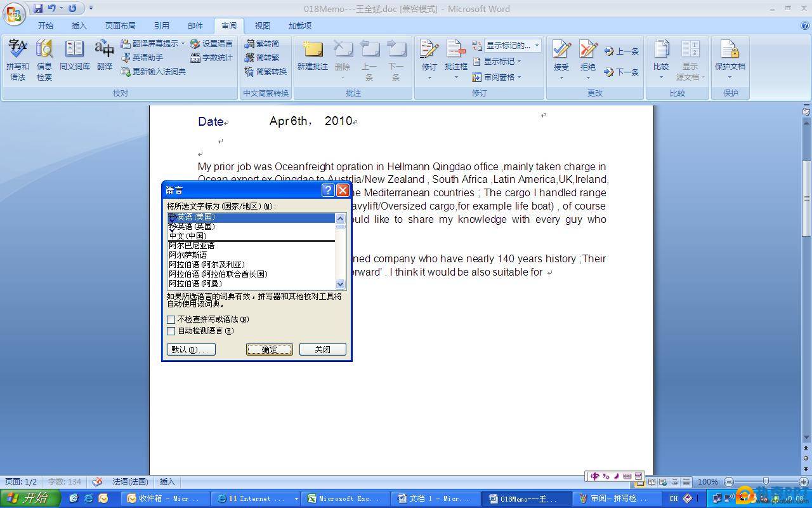Screen dimensions: 812x508
Task: Check 不检查拼写或语法 checkbox
Action: coord(171,319)
